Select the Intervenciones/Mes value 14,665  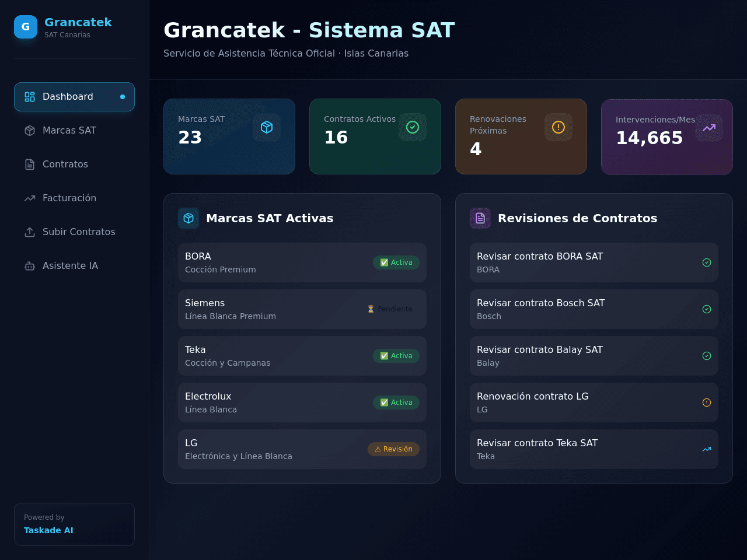tap(650, 138)
